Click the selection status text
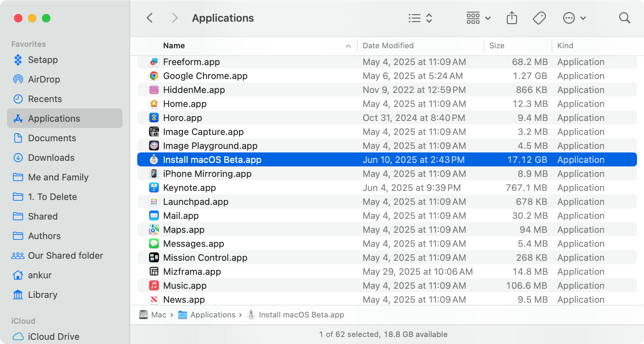644x344 pixels. [383, 335]
